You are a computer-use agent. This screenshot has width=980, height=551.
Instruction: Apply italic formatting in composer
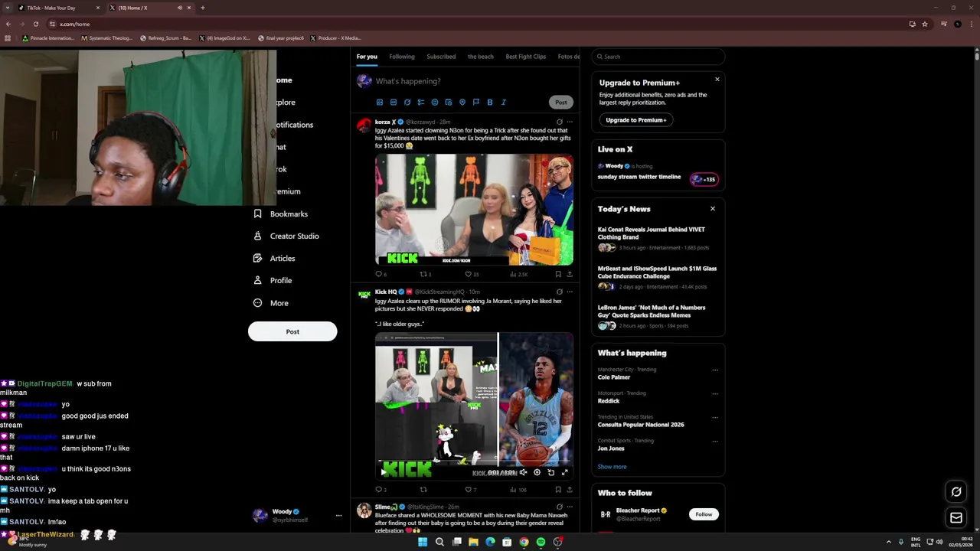pos(504,102)
